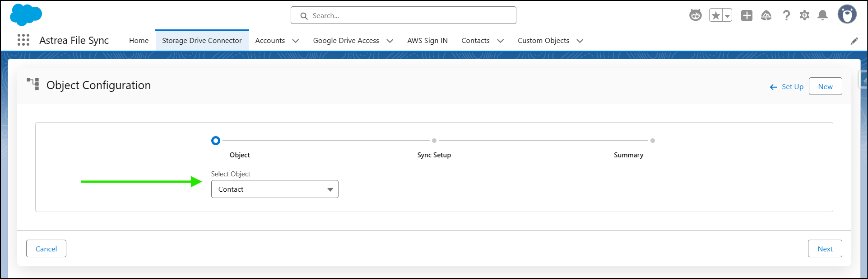Select the Storage Drive Connector tab
Screen dimensions: 868x279
tap(202, 41)
